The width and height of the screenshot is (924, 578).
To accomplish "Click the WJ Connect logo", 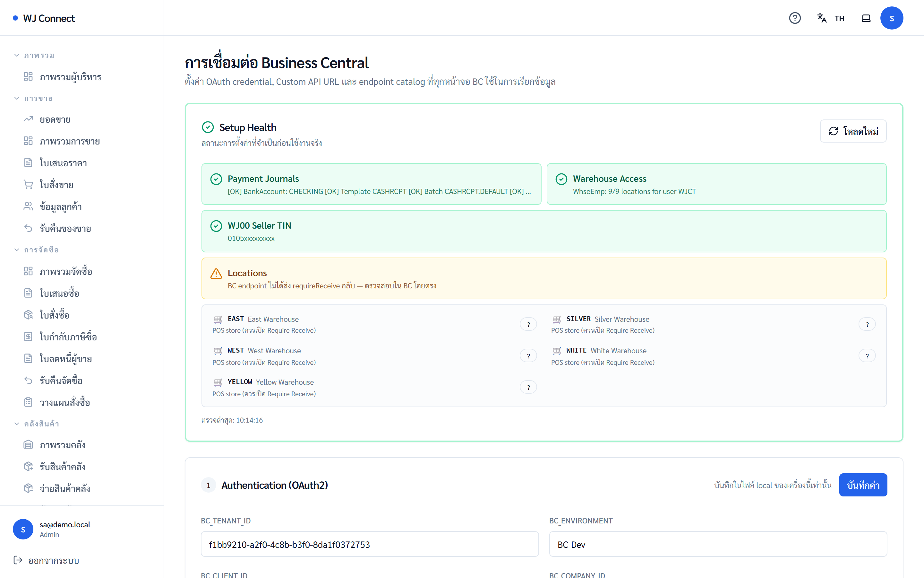I will tap(44, 18).
